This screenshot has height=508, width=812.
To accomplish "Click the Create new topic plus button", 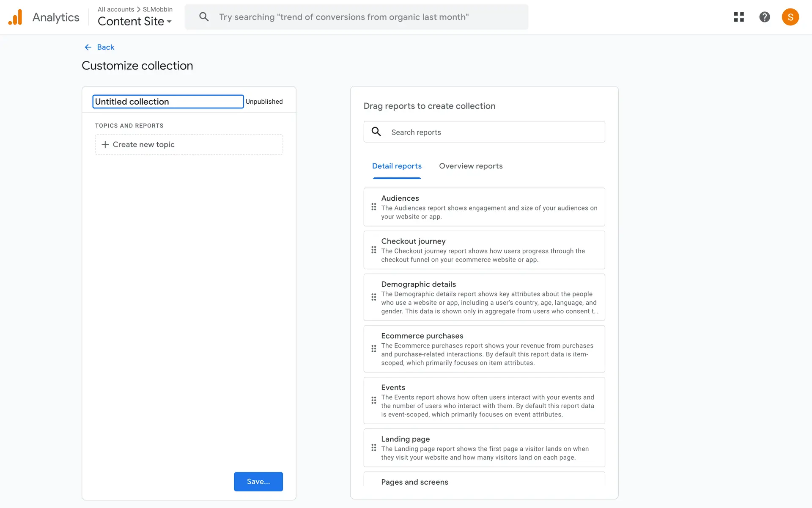I will [x=105, y=145].
